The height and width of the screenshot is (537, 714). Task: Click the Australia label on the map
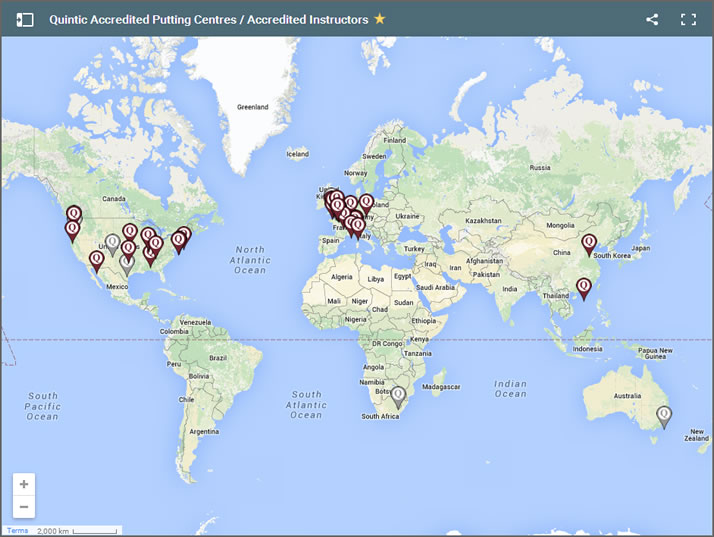[627, 396]
